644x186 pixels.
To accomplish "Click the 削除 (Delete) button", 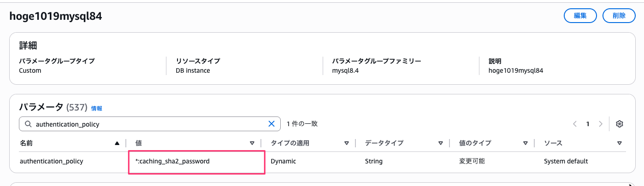I will click(x=619, y=15).
